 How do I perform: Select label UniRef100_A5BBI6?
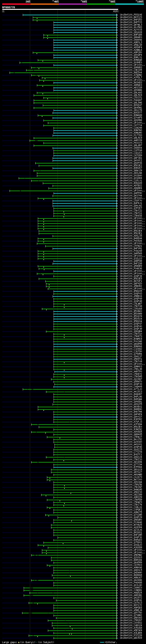pyautogui.click(x=131, y=296)
